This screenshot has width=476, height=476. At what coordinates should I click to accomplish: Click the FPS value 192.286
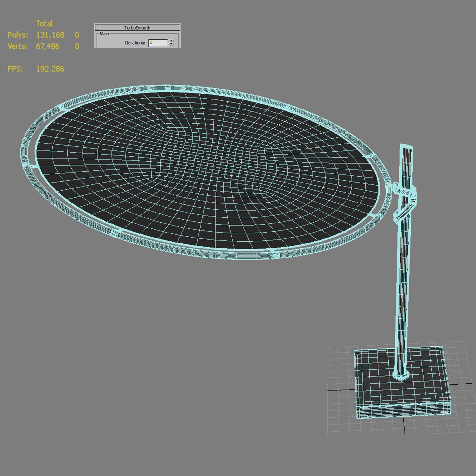coord(50,69)
